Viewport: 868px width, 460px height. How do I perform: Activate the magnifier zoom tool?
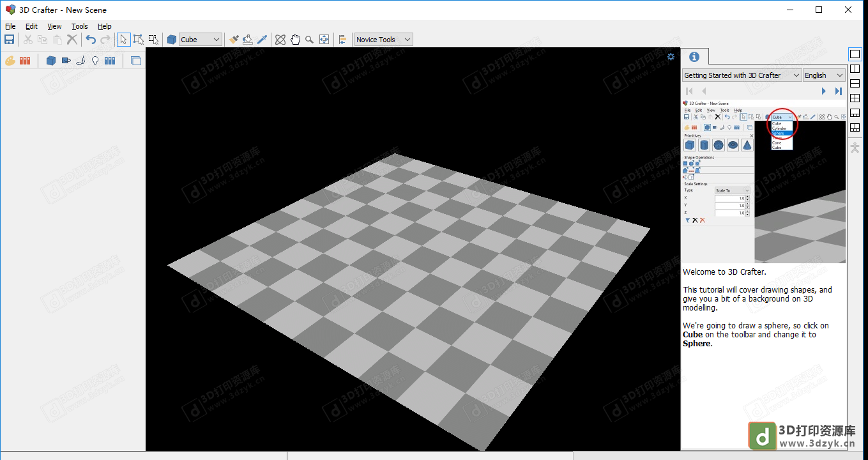[310, 40]
